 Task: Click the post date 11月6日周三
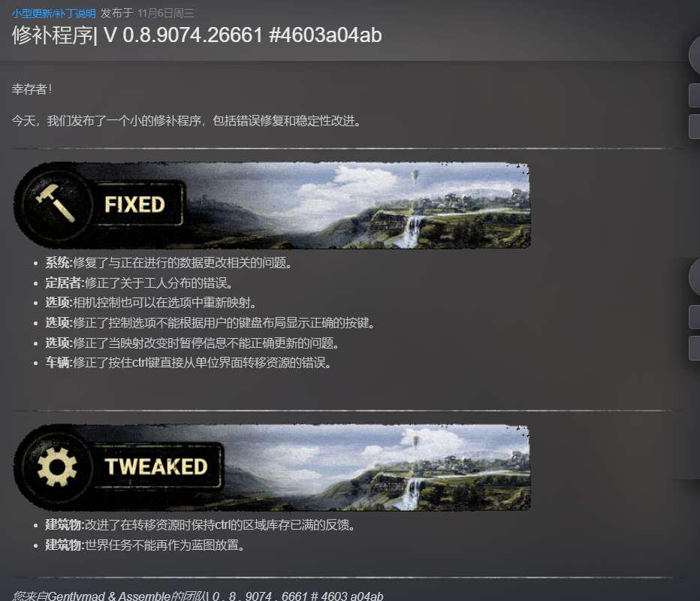pyautogui.click(x=166, y=14)
